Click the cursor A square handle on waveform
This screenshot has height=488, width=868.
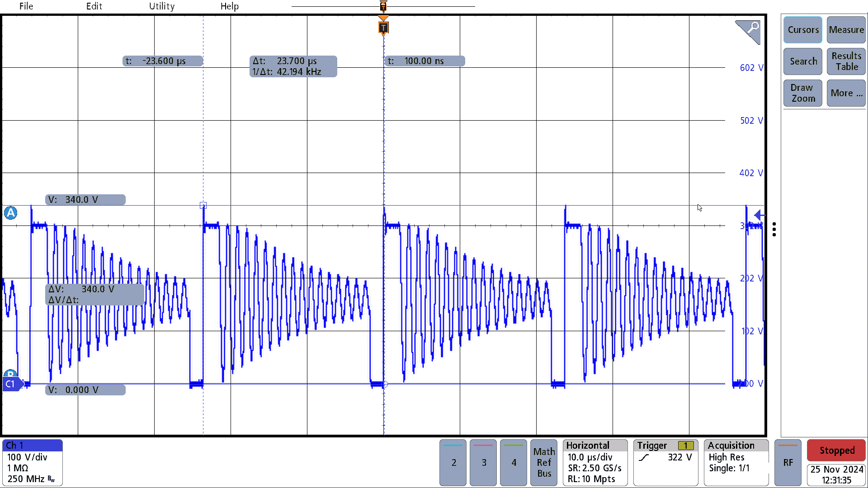tap(203, 205)
